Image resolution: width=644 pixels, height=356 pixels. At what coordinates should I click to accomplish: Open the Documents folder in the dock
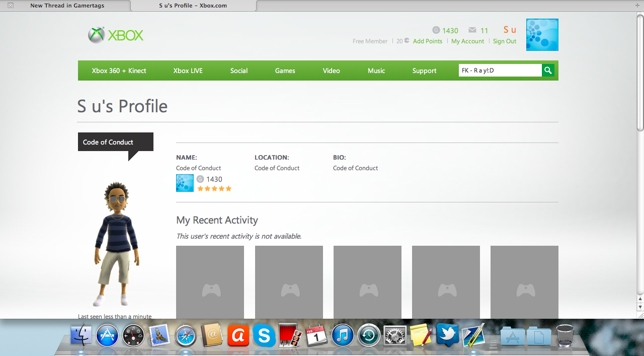pyautogui.click(x=539, y=336)
